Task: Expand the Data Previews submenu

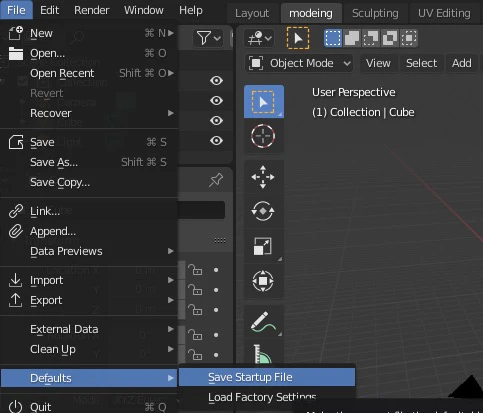Action: coord(171,251)
